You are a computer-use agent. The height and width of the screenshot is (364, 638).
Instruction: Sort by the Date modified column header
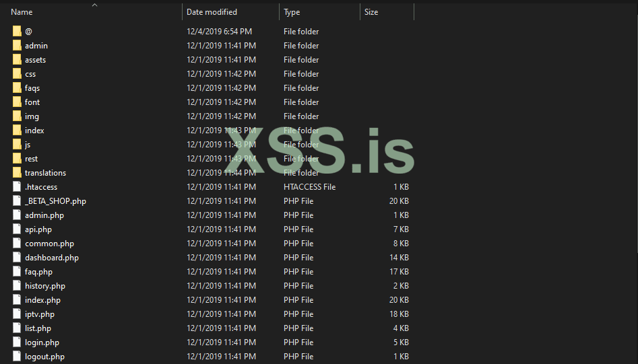pyautogui.click(x=212, y=12)
